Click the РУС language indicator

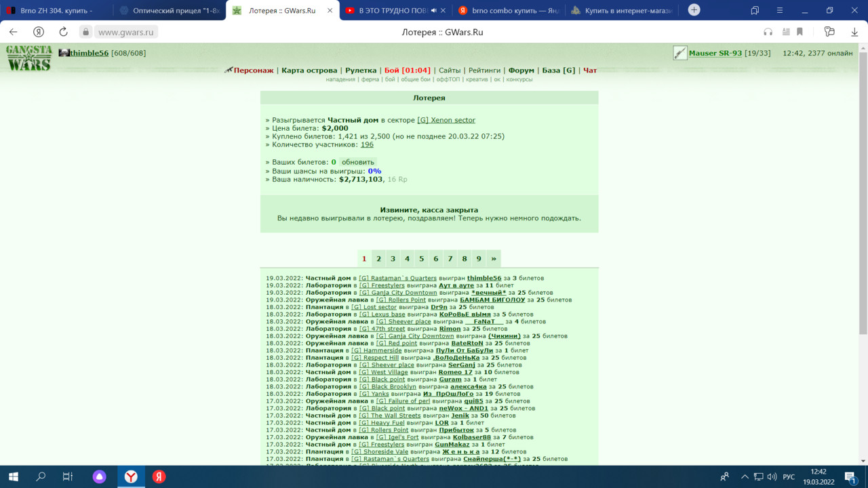789,477
